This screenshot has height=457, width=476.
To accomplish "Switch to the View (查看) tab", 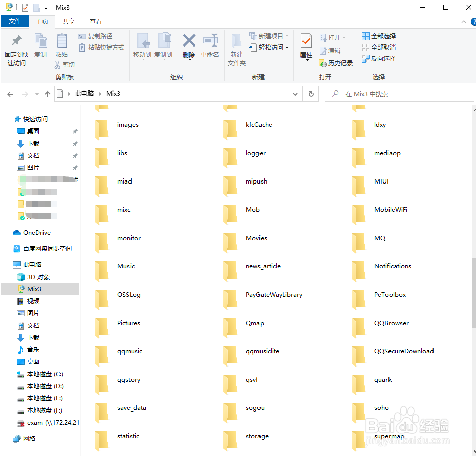I will [95, 22].
